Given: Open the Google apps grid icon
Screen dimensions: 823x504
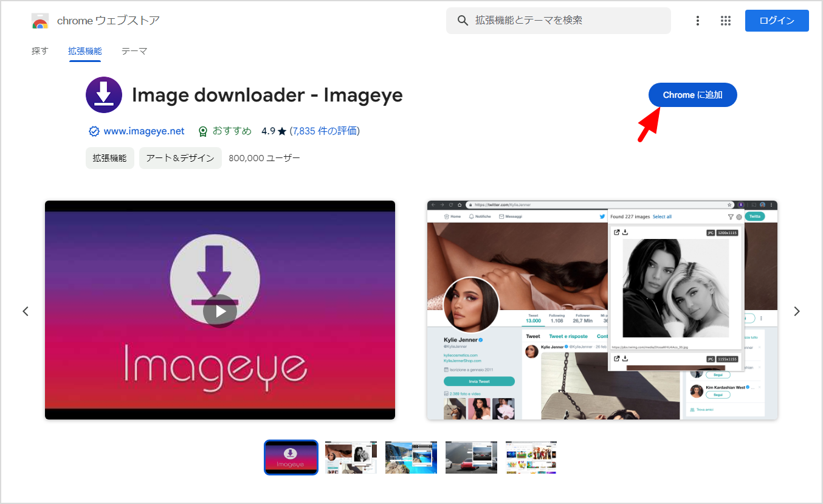Looking at the screenshot, I should 725,21.
